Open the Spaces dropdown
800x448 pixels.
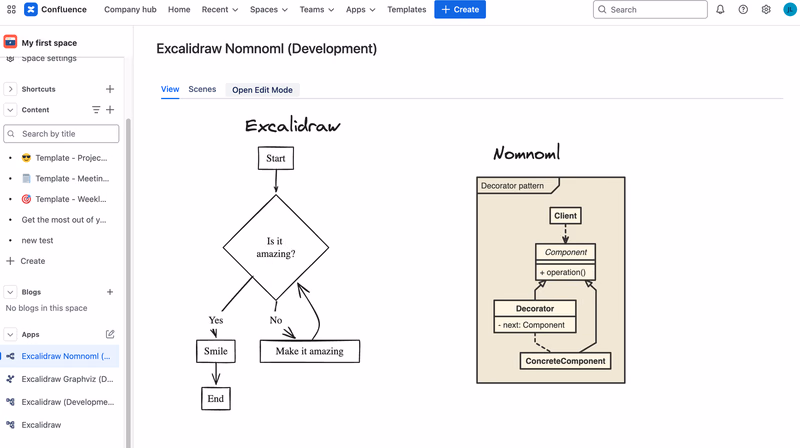click(x=269, y=9)
